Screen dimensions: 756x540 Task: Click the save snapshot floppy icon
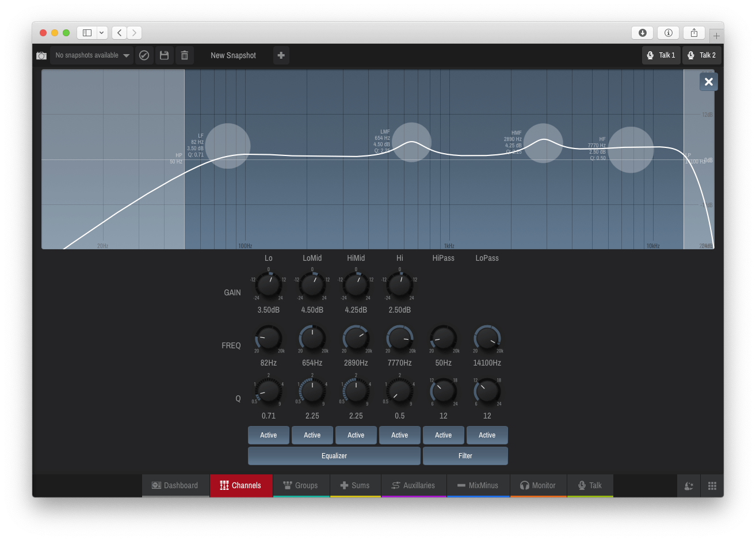coord(165,55)
